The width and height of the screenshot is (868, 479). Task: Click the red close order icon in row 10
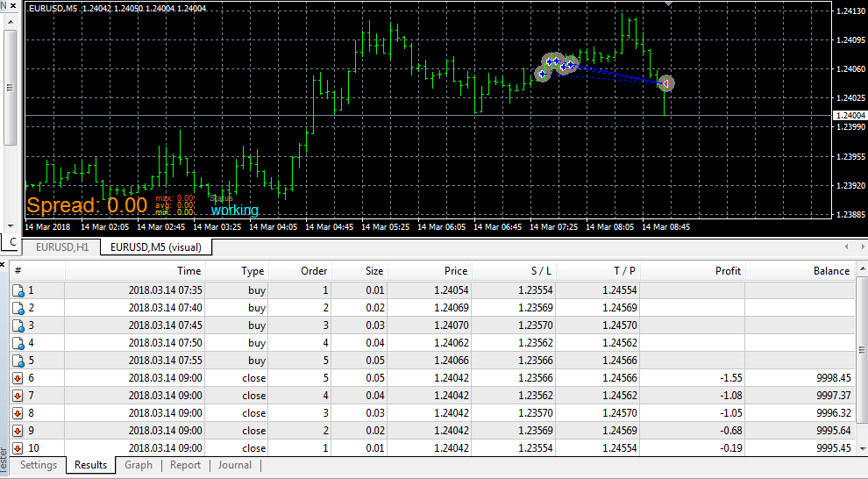pos(18,448)
